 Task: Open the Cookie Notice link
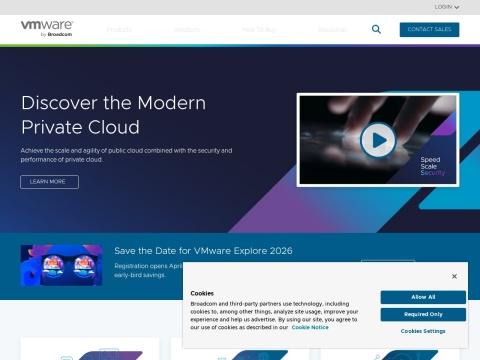pos(310,327)
